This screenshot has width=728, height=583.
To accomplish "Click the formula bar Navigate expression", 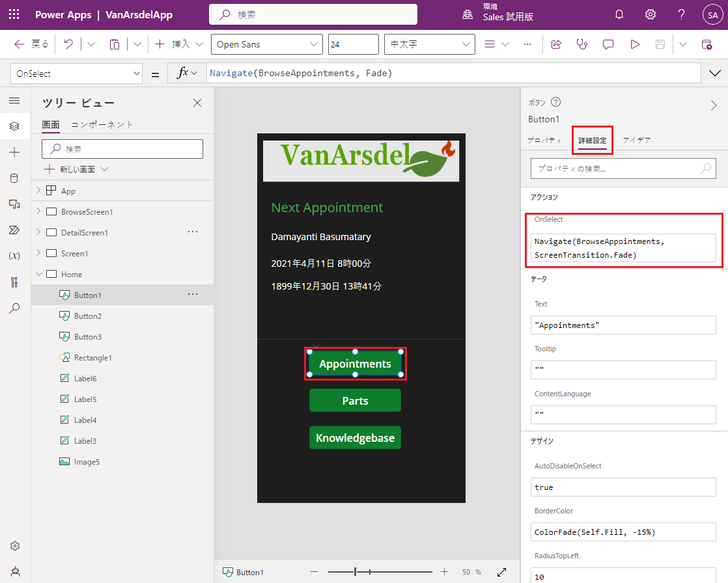I will 301,73.
